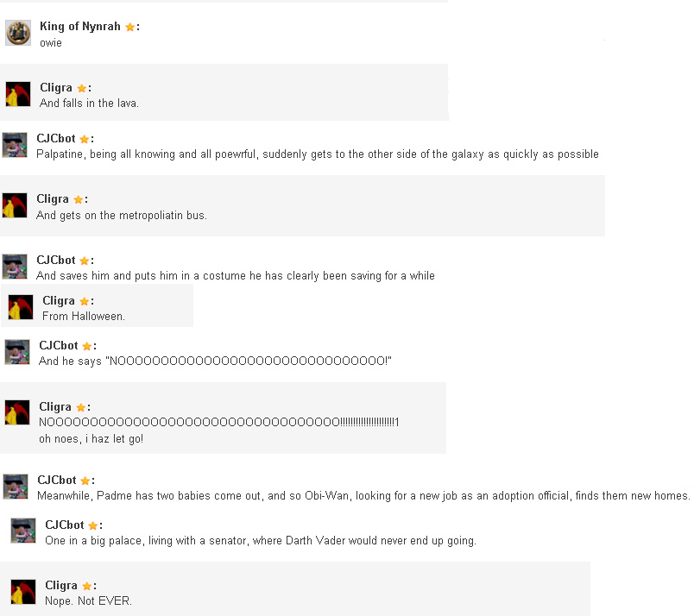Click Cligra's avatar beside "And falls in the lava"

(18, 94)
